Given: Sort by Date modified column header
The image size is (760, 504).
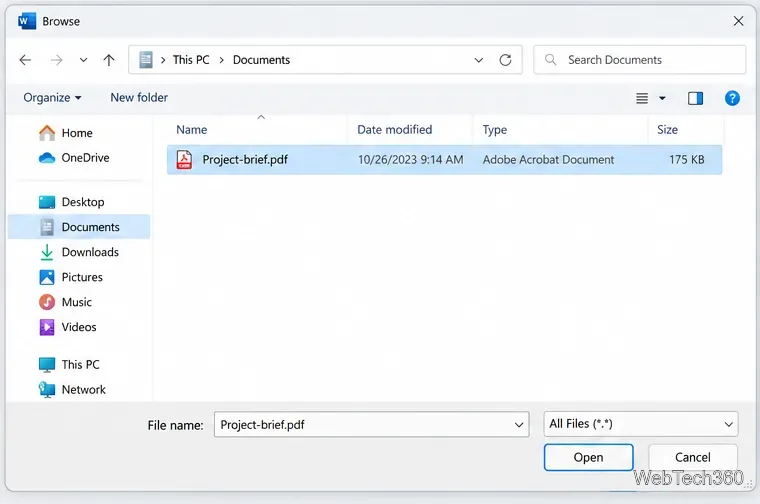Looking at the screenshot, I should coord(395,130).
